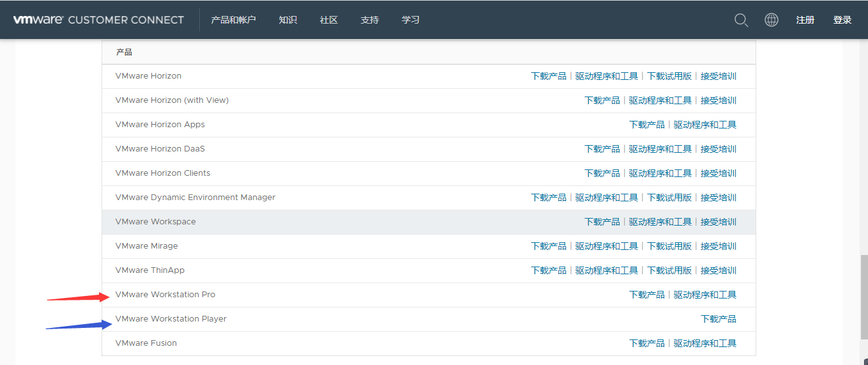Click 驱动程序和工具 for VMware Horizon row

tap(607, 76)
